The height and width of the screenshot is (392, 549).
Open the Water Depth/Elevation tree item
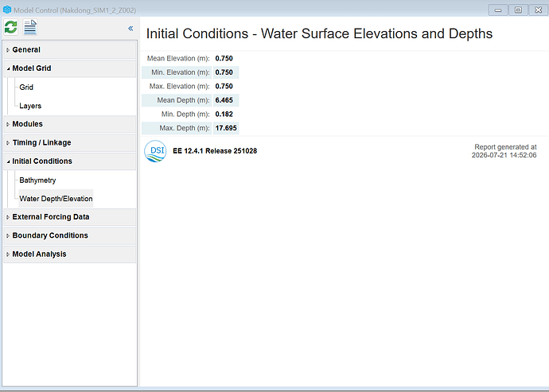[x=56, y=199]
